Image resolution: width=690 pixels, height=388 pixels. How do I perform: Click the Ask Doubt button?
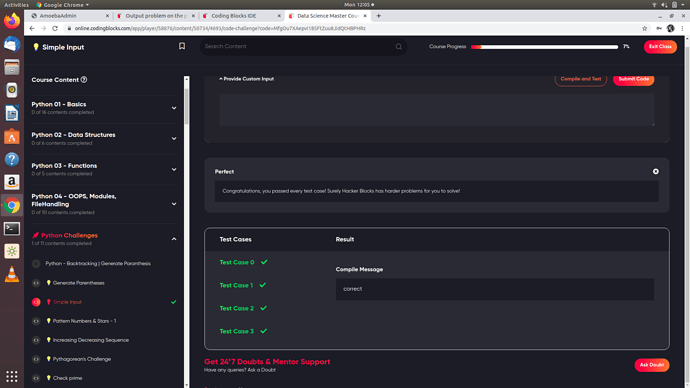tap(652, 365)
